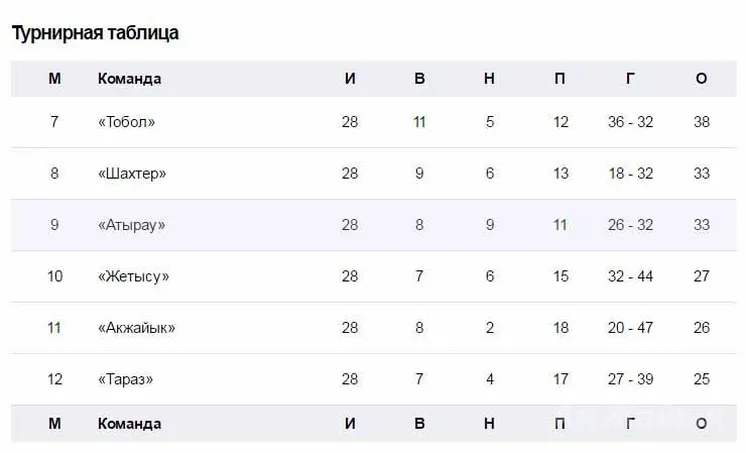The width and height of the screenshot is (746, 453).
Task: Click the top В wins header
Action: click(x=419, y=79)
